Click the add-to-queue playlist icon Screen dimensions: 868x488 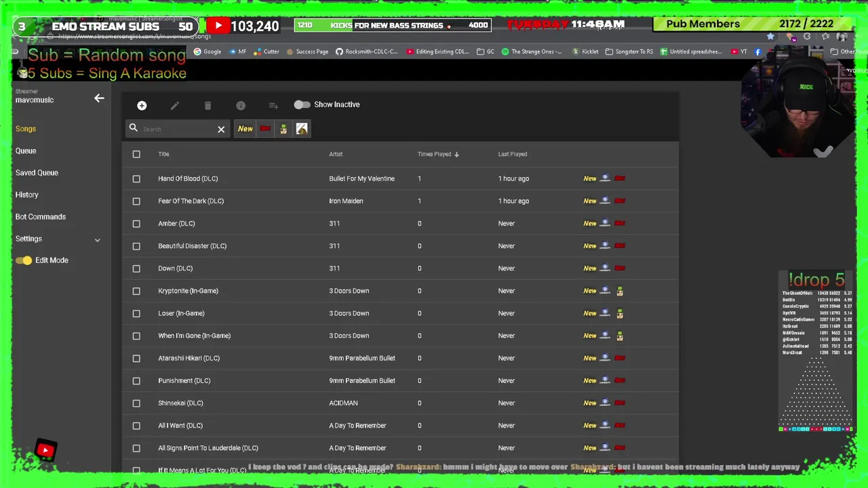273,106
